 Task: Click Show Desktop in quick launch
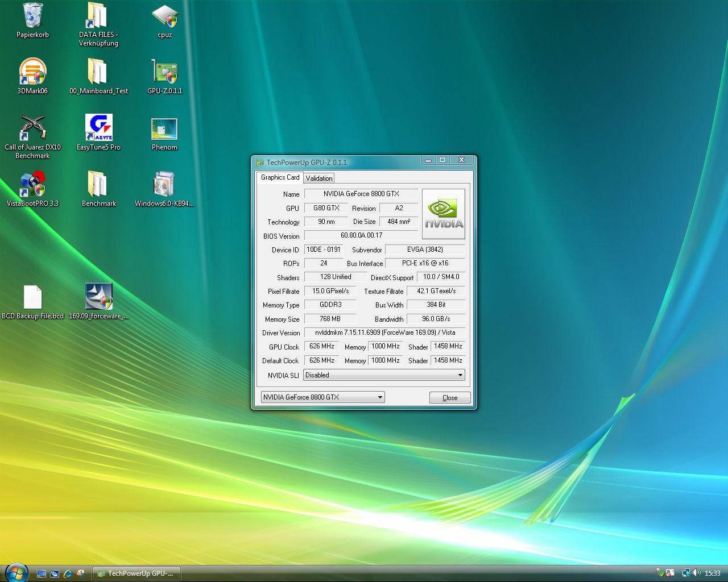tap(41, 573)
